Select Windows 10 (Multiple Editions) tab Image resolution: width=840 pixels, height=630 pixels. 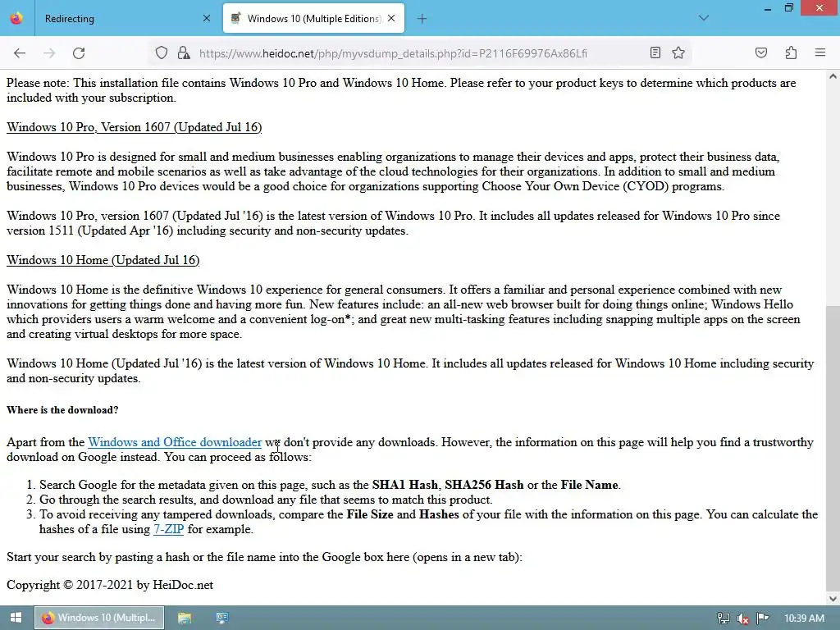[x=313, y=18]
